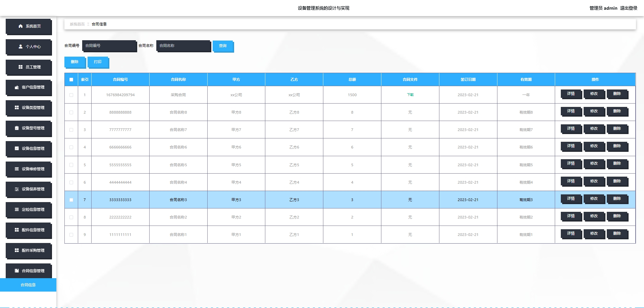The height and width of the screenshot is (308, 644).
Task: Collapse 合同信息管理 sidebar menu
Action: click(x=29, y=271)
